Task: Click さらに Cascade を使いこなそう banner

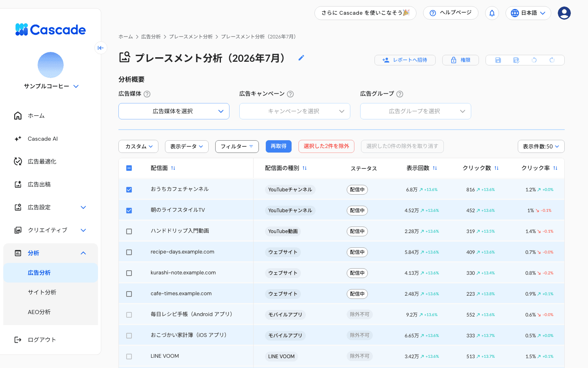Action: (x=365, y=13)
